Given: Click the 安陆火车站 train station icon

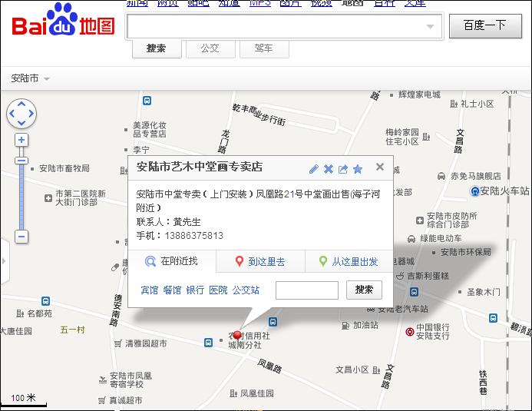Looking at the screenshot, I should 474,191.
